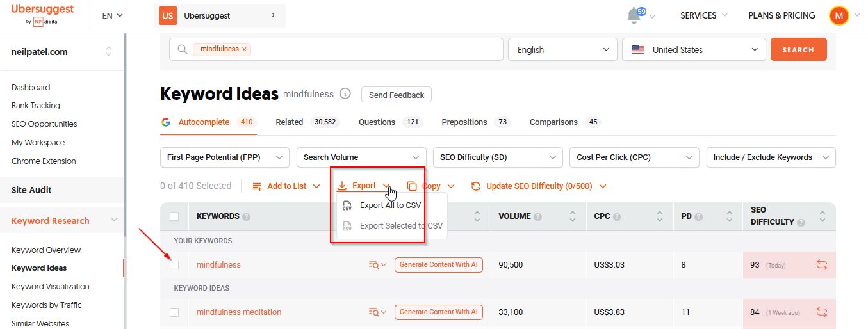Sort by the PD column arrows
868x329 pixels.
[729, 216]
